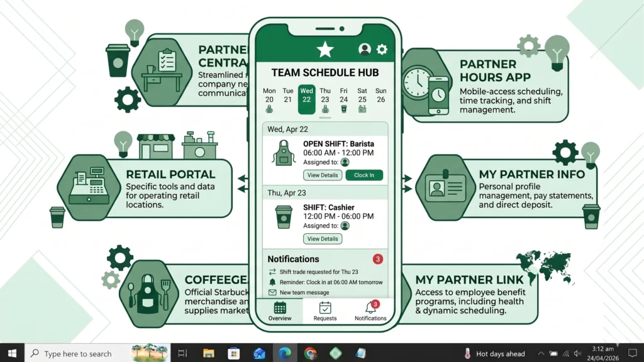Click the My Partner Info ID badge icon
Viewport: 644px width, 362px height.
446,187
